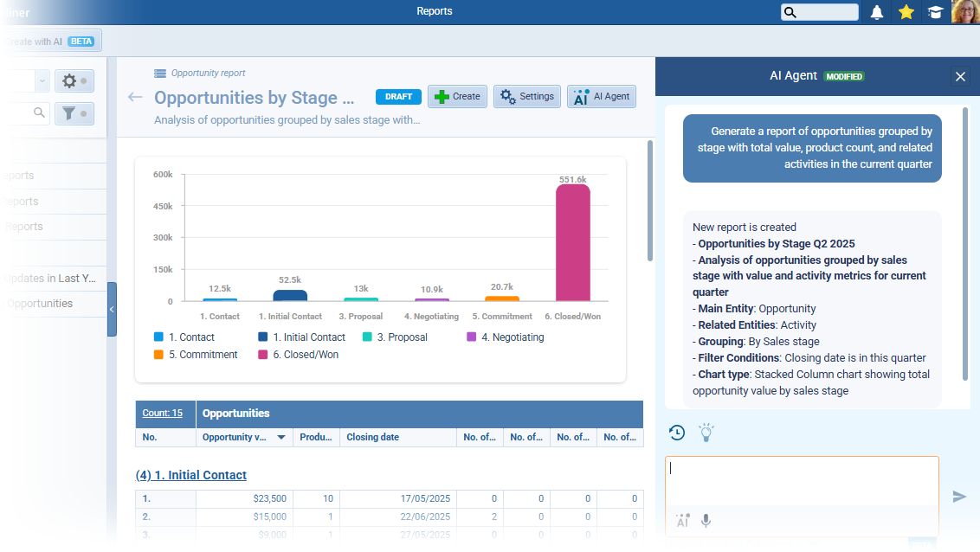
Task: Toggle 3. Proposal legend series
Action: click(x=394, y=337)
